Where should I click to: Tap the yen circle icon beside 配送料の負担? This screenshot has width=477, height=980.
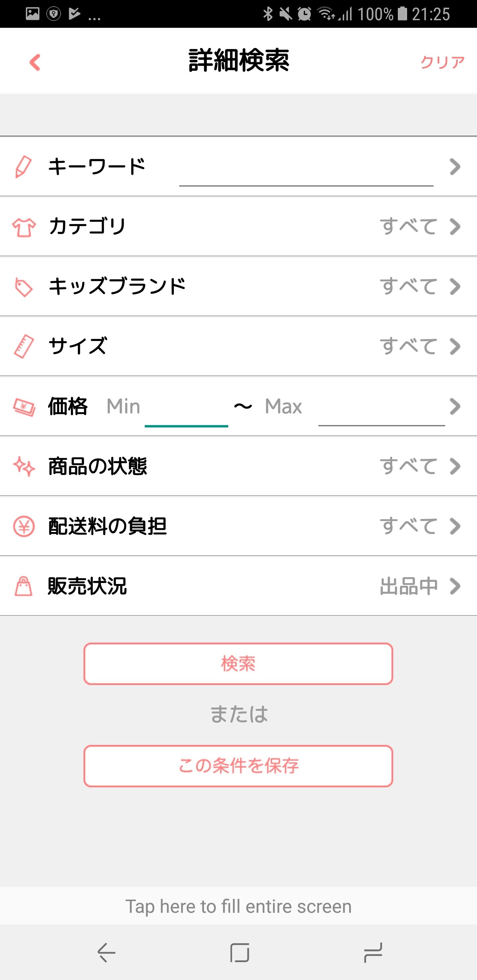pos(24,526)
